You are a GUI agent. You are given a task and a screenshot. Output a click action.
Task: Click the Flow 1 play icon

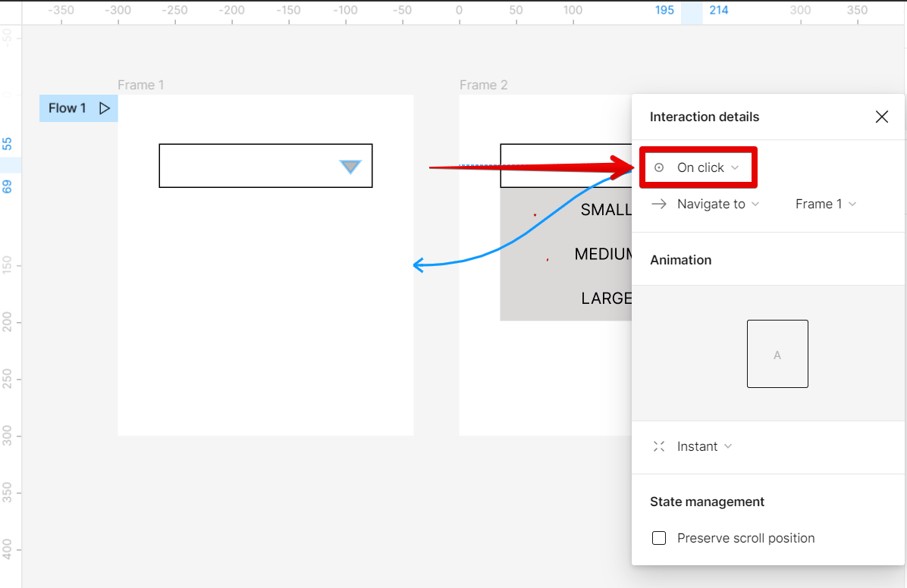point(105,108)
